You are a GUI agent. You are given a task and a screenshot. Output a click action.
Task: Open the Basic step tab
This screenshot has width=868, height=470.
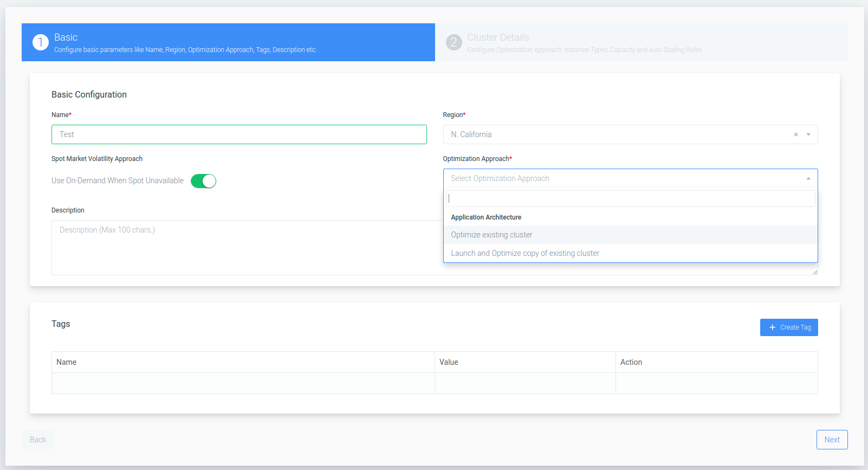pyautogui.click(x=228, y=42)
